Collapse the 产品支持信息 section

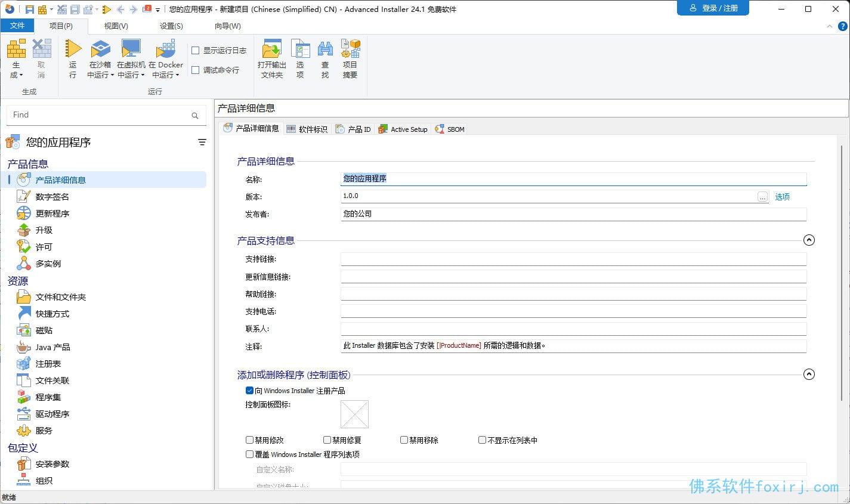[x=809, y=240]
